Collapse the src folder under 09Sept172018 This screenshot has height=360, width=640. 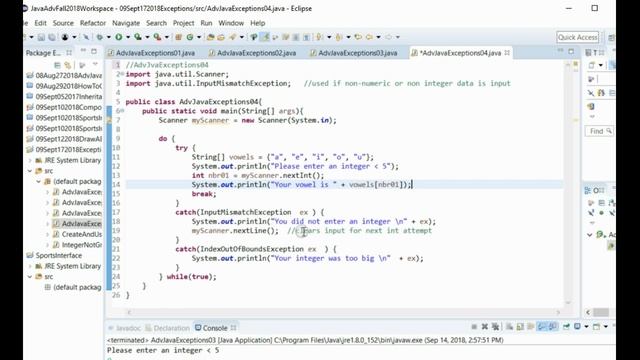click(x=30, y=171)
